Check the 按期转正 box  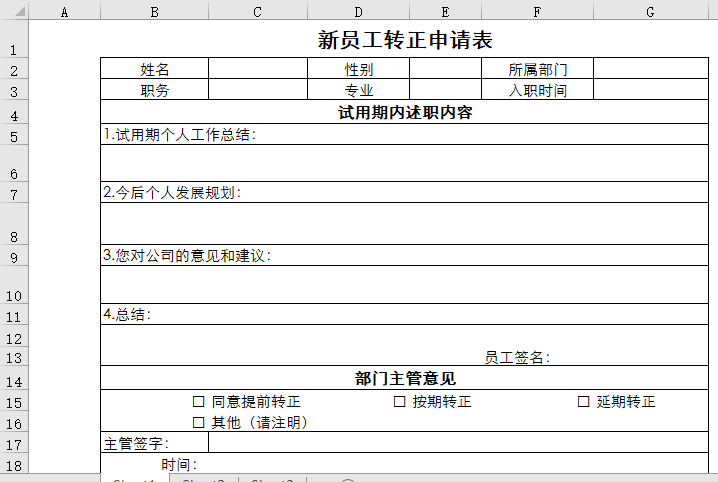399,402
